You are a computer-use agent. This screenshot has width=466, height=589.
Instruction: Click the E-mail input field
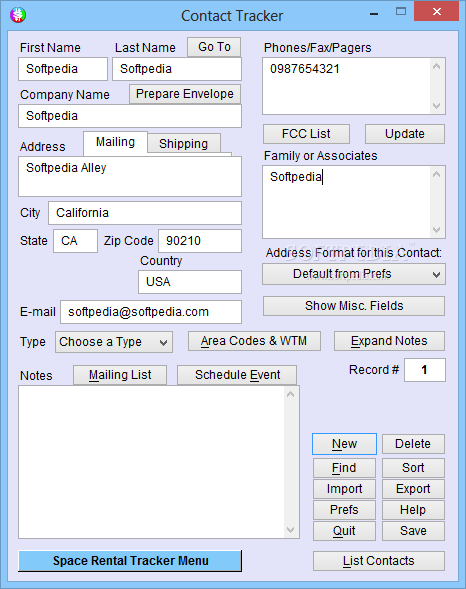click(151, 312)
